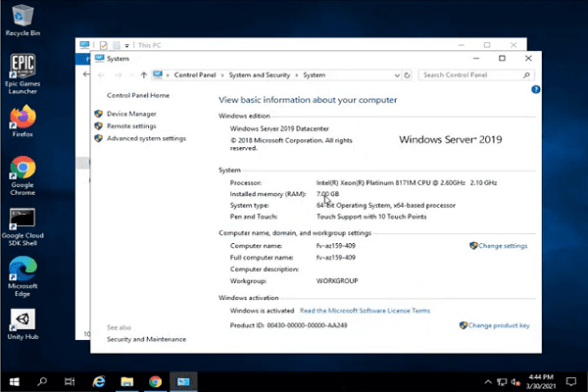Open the Action Center notifications icon

571,382
